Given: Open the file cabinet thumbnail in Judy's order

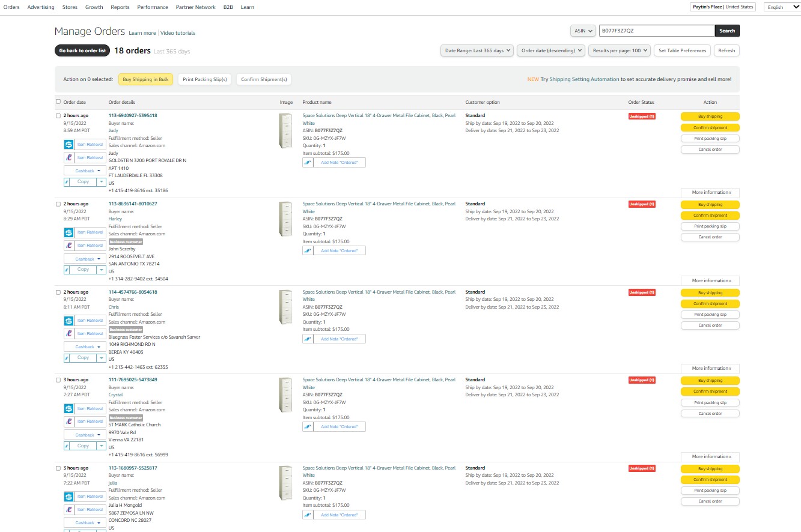Looking at the screenshot, I should coord(285,131).
